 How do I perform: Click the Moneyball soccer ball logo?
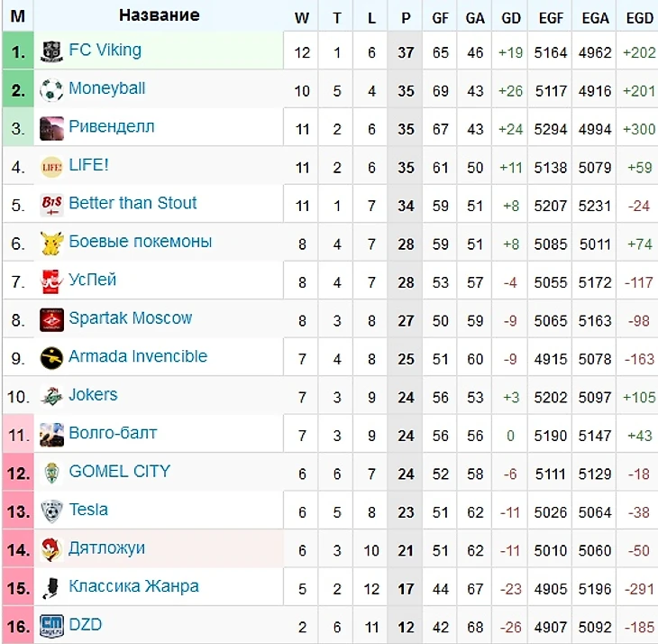(x=51, y=90)
